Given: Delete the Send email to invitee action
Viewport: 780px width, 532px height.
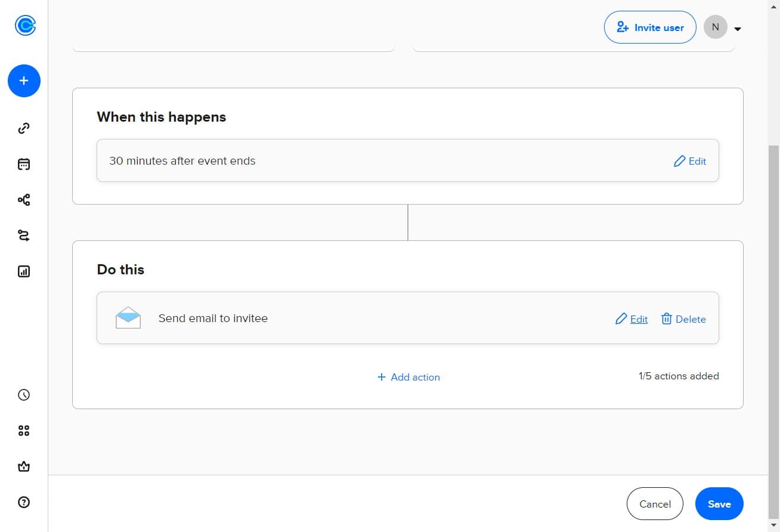Looking at the screenshot, I should pos(683,319).
